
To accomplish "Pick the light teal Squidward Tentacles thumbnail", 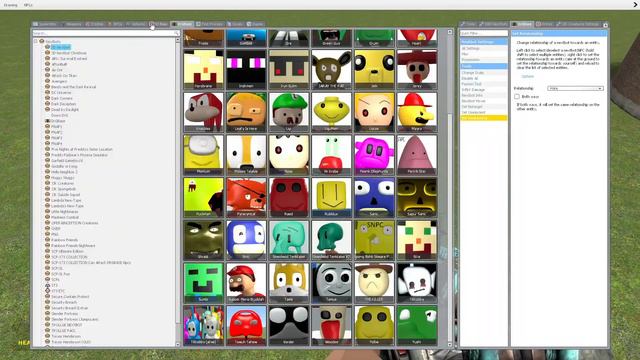I will 289,240.
